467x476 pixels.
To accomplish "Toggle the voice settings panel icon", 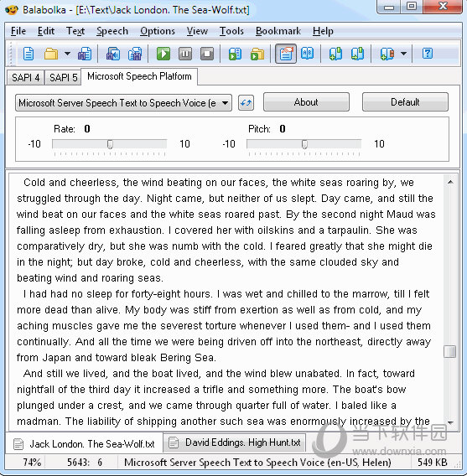I will (286, 54).
